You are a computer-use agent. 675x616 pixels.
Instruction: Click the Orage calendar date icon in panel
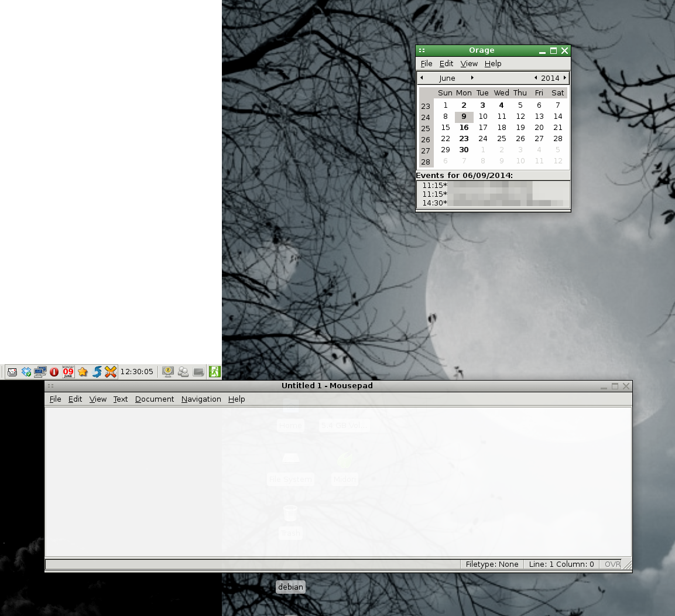click(x=68, y=372)
